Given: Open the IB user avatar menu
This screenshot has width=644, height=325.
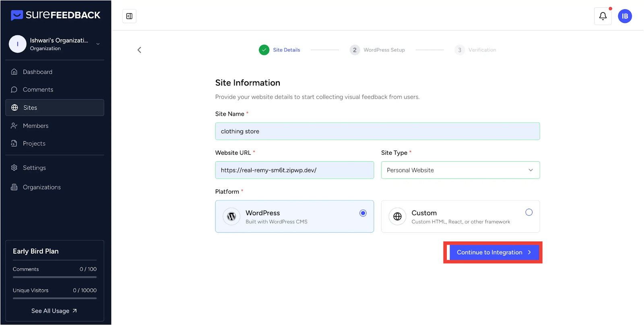Looking at the screenshot, I should (x=625, y=16).
